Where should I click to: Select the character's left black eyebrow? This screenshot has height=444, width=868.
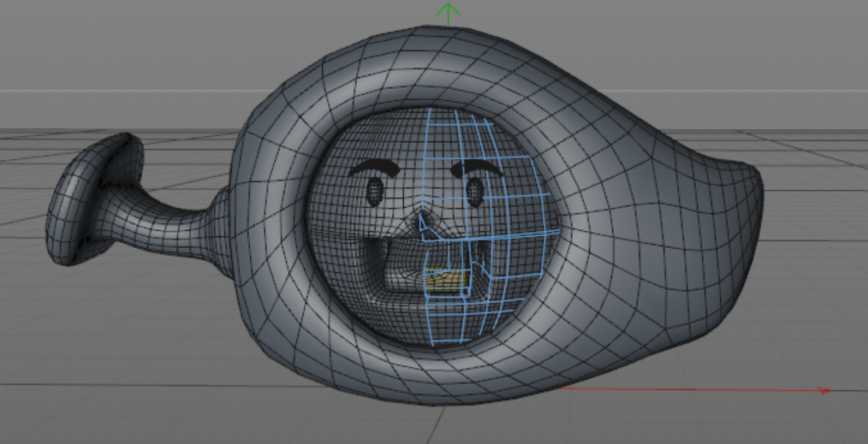pos(374,169)
